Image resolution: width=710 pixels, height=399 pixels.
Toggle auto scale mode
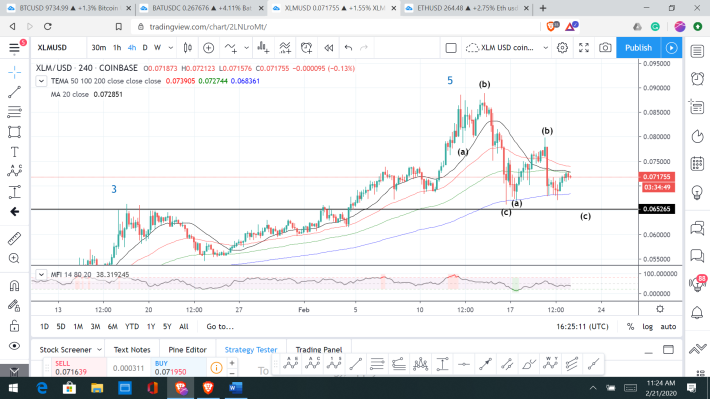click(668, 327)
